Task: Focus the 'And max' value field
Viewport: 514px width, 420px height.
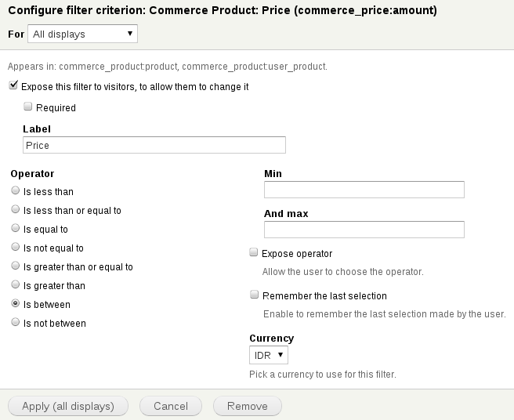Action: 364,230
